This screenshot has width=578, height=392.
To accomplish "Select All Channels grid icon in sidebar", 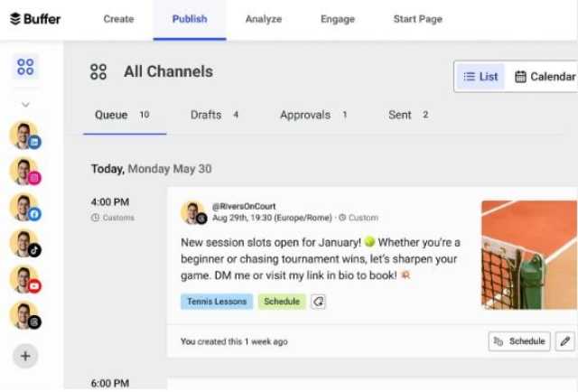I will [x=25, y=67].
